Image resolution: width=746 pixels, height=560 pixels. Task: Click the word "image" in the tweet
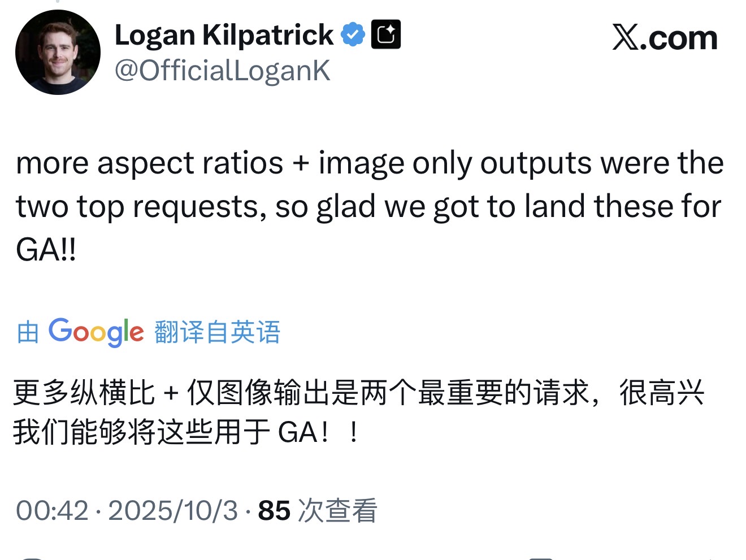tap(361, 163)
